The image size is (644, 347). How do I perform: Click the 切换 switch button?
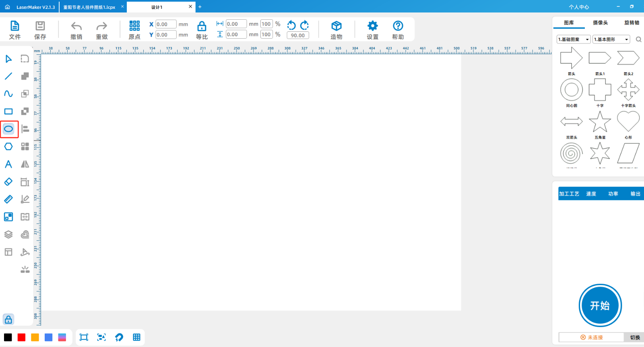tap(635, 337)
